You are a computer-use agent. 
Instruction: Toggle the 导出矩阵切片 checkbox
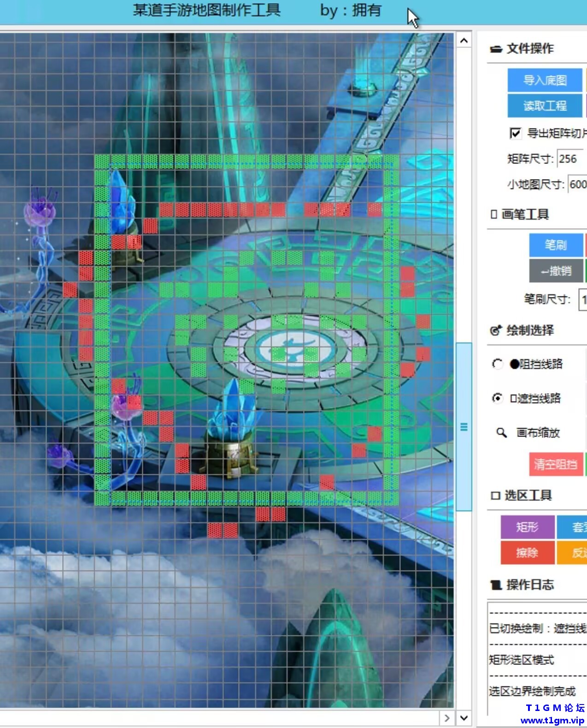[x=515, y=134]
